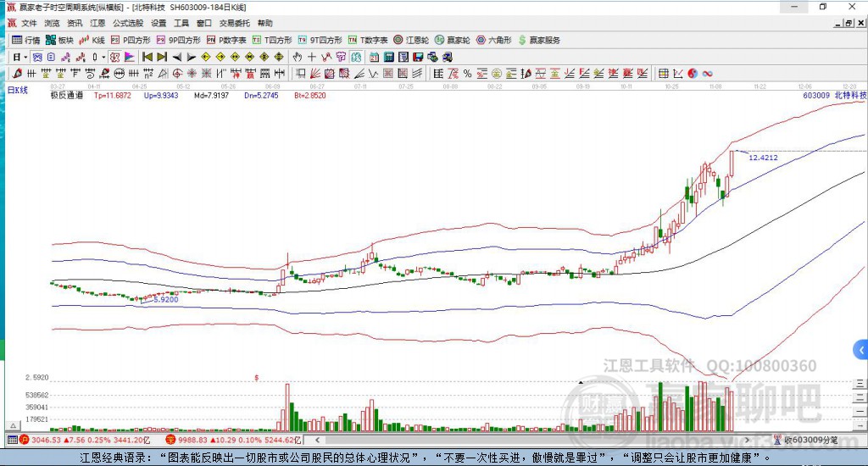Open the calculator icon
Image resolution: width=868 pixels, height=466 pixels.
click(x=388, y=57)
